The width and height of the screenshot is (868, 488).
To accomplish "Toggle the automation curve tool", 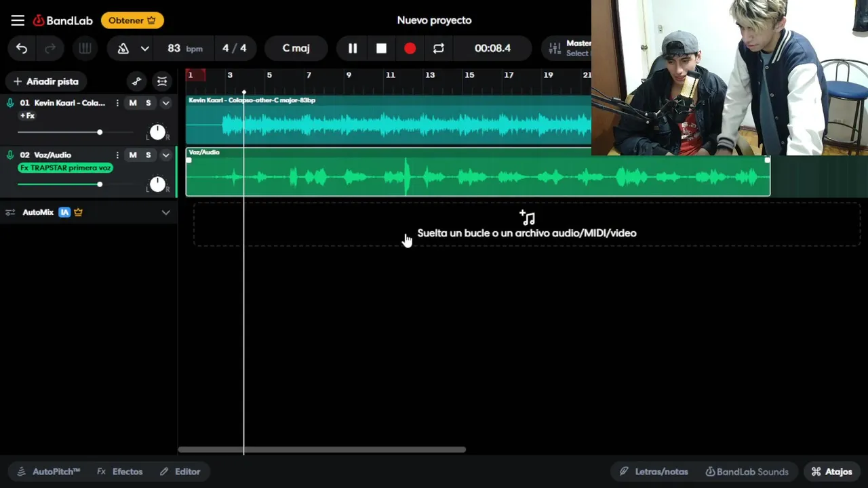I will [x=136, y=81].
